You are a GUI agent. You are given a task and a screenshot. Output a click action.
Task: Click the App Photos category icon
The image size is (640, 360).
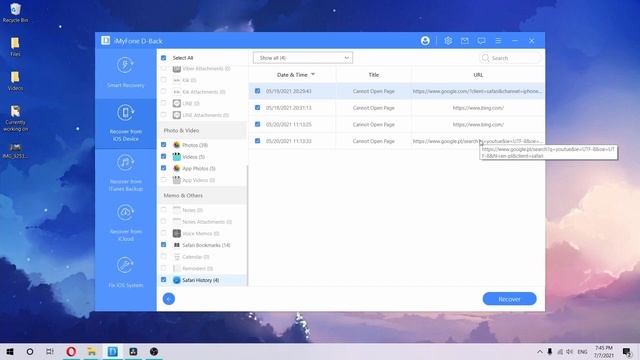(176, 168)
